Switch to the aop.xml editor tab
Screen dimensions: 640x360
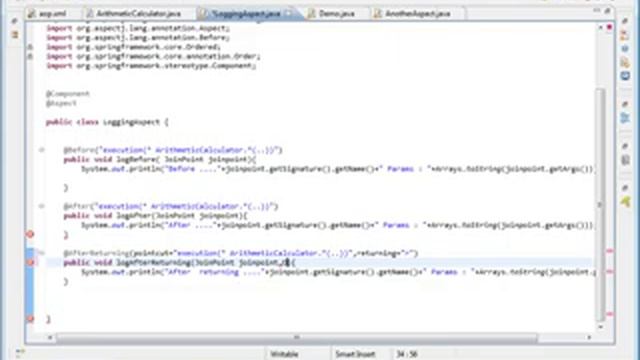tap(48, 13)
